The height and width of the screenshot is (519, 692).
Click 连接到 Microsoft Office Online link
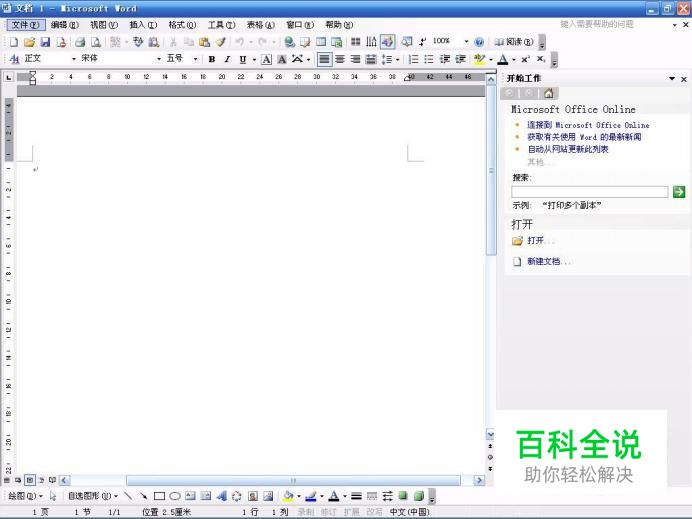tap(588, 125)
